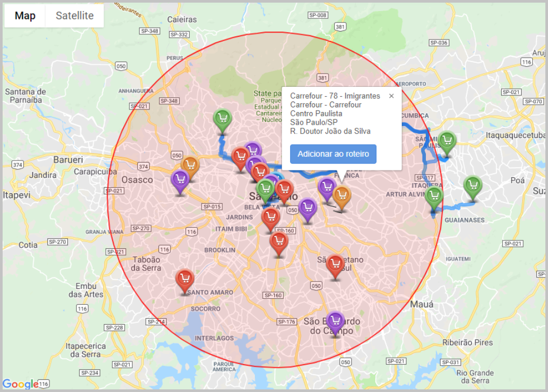Click the Itapecerica da Serra label

tap(86, 350)
